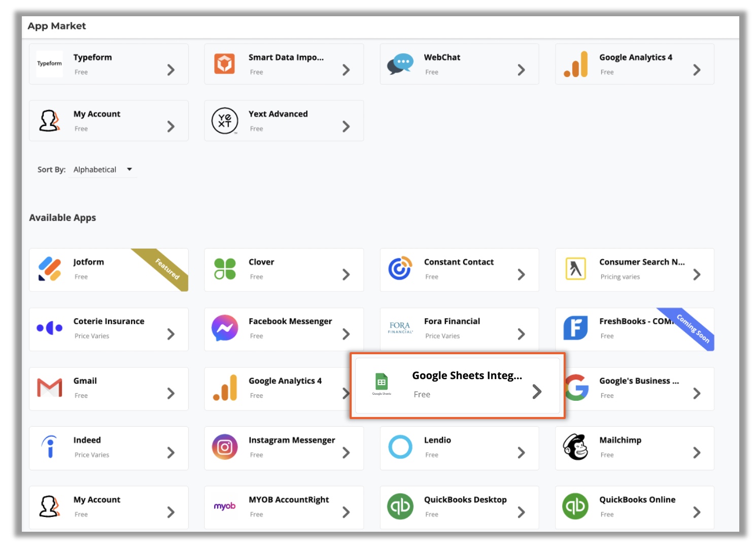Click the Google Sheets green icon

pyautogui.click(x=382, y=382)
